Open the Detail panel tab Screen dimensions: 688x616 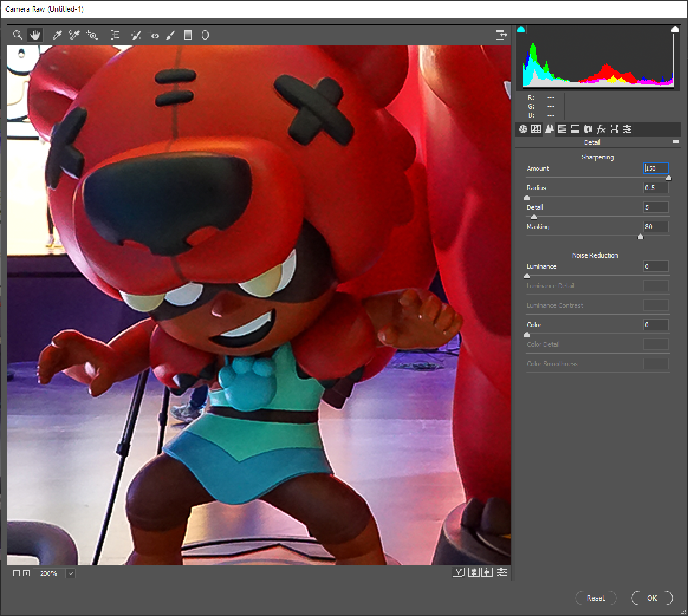(549, 129)
